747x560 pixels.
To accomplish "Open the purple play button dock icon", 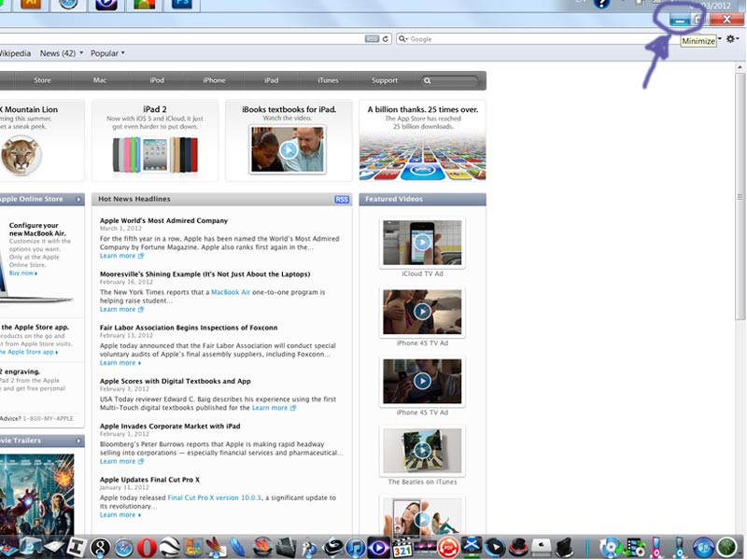I will 379,548.
